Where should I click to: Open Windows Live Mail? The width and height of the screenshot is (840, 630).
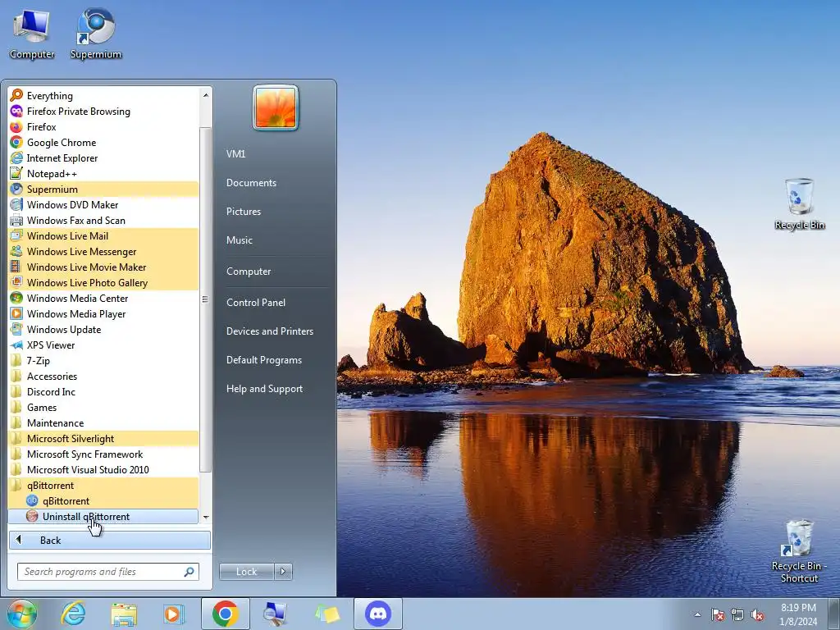click(103, 235)
